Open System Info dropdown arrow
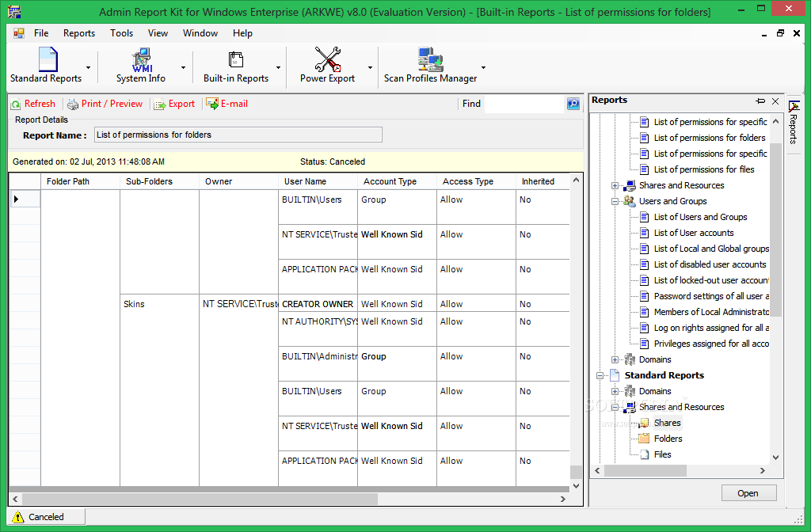This screenshot has height=532, width=811. click(x=183, y=68)
